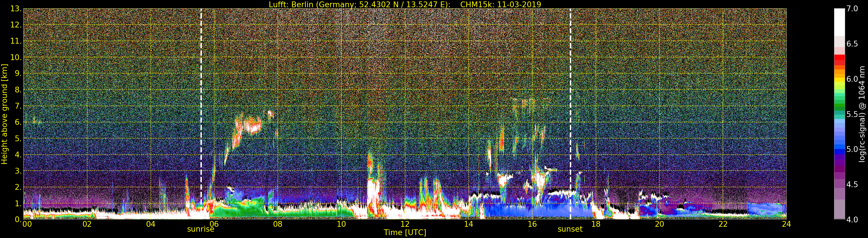Select the white dashed sunset line in the plot
868x238 pixels.
click(x=570, y=114)
